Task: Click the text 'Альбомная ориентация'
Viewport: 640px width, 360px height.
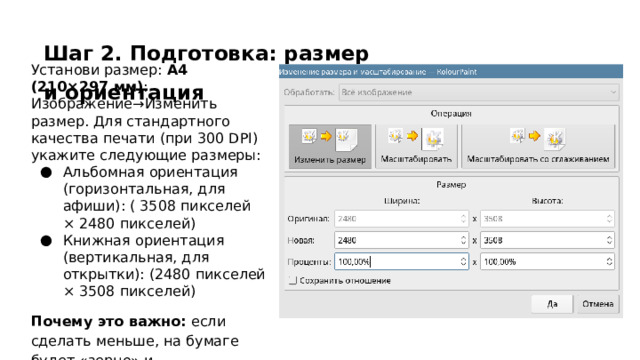Action: (x=150, y=172)
